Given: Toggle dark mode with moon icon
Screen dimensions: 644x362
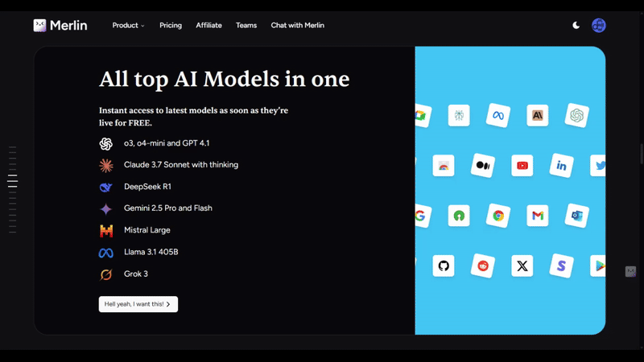Looking at the screenshot, I should (576, 26).
